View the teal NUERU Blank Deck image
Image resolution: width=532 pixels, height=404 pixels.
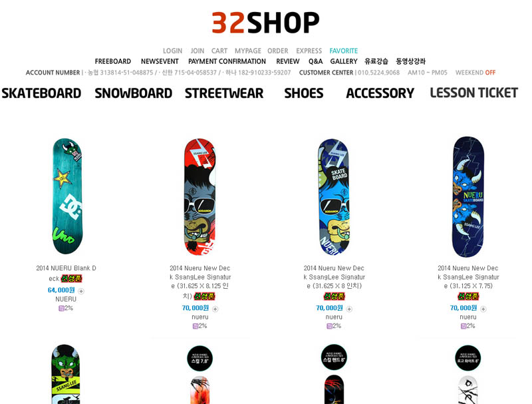pyautogui.click(x=68, y=196)
